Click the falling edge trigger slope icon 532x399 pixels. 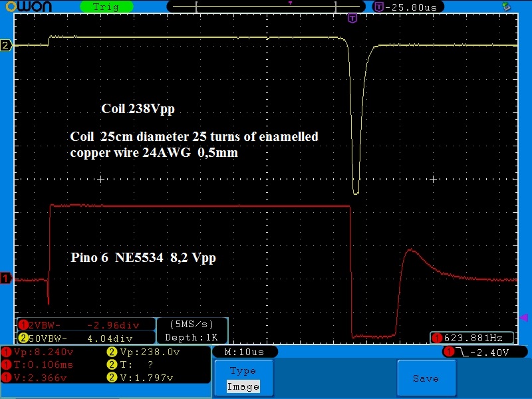(462, 352)
